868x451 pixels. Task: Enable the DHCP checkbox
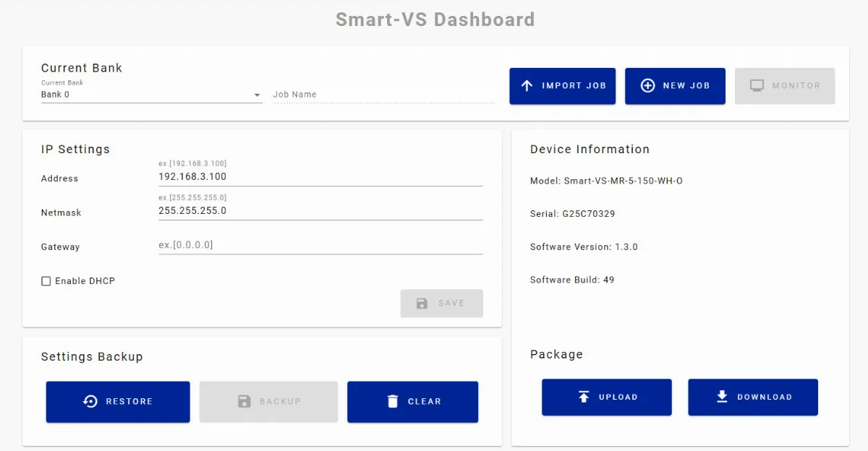coord(46,280)
